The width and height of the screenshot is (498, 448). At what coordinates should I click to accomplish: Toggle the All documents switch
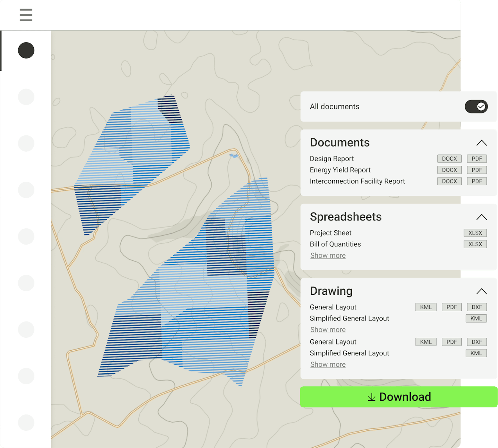tap(476, 106)
